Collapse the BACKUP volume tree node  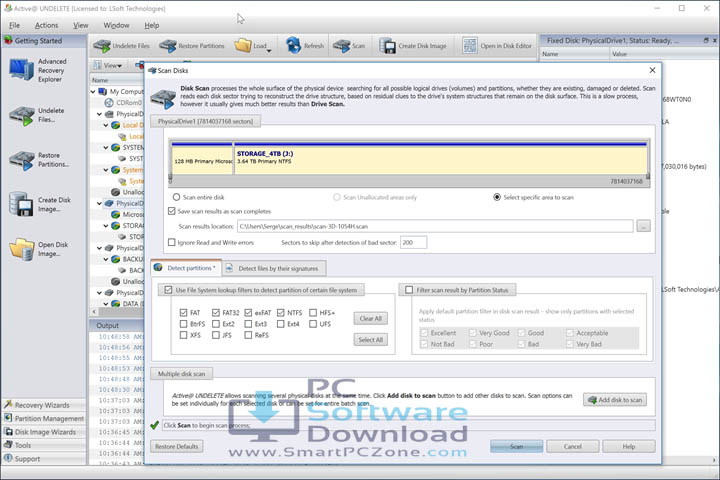(106, 259)
